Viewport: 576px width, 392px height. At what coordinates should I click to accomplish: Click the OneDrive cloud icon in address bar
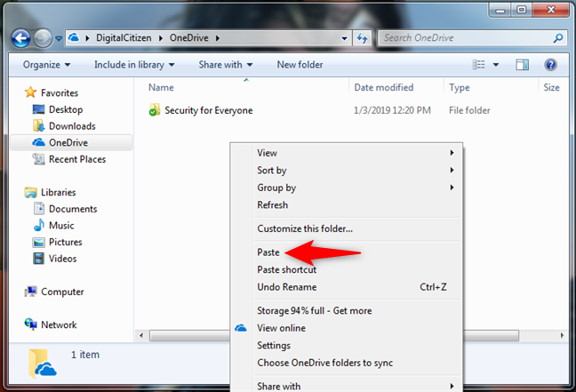coord(74,37)
